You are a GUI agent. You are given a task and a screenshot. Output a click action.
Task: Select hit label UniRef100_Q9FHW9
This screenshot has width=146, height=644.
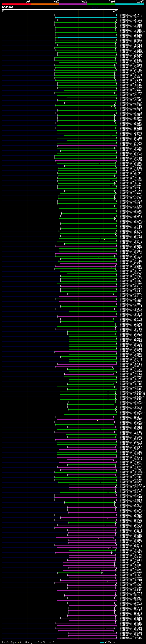click(131, 70)
